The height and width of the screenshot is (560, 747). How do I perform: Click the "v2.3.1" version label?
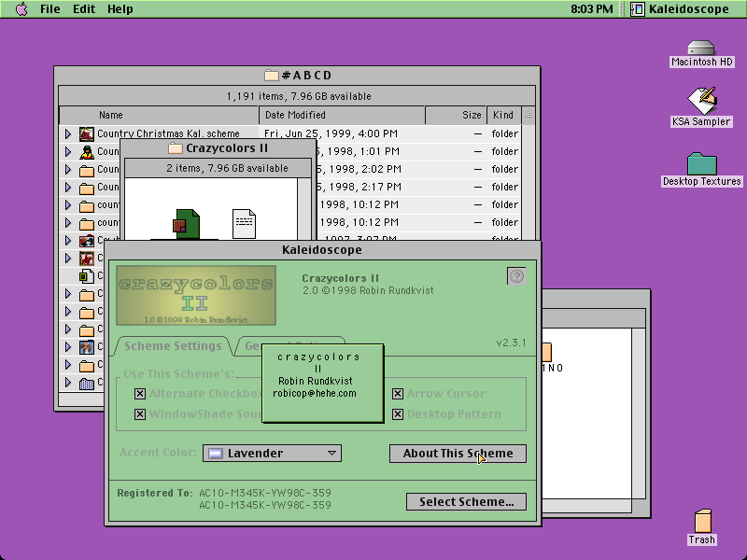[511, 343]
